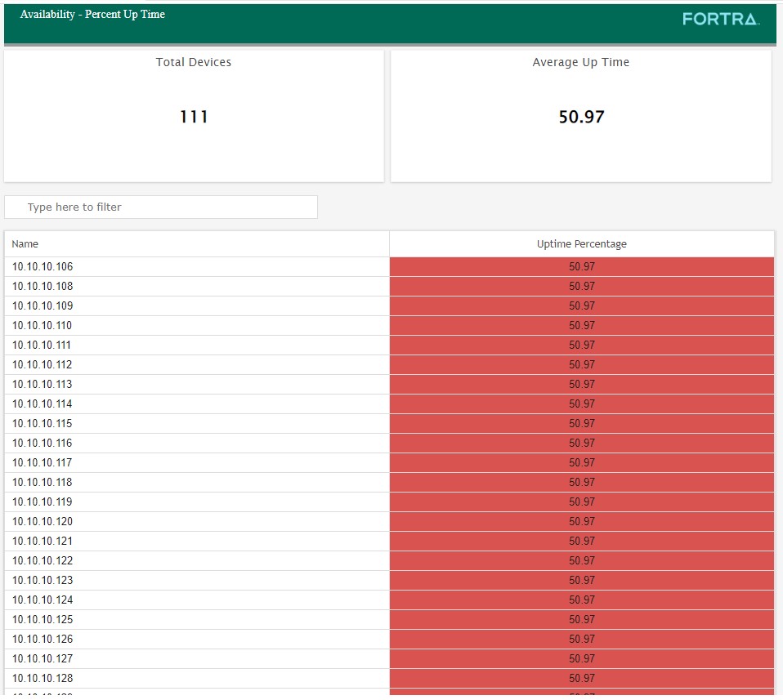This screenshot has width=783, height=700.
Task: Select the device row 10.10.10.126
Action: click(390, 640)
